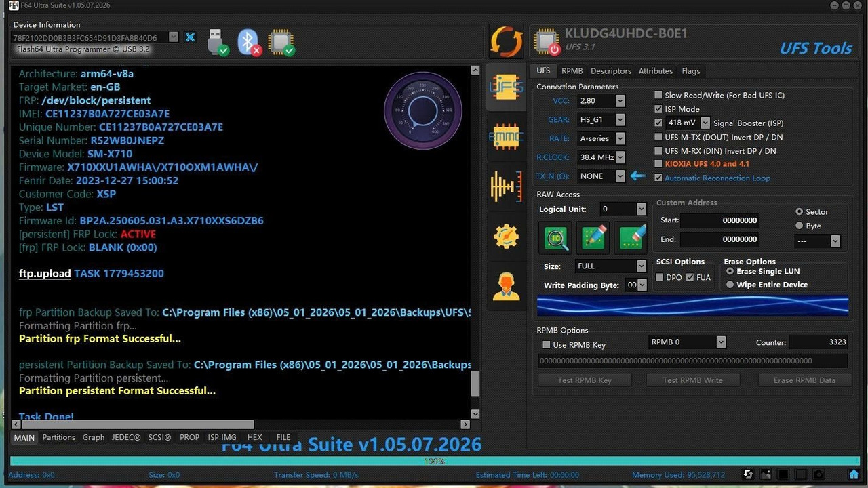The height and width of the screenshot is (488, 868).
Task: Switch to the Attributes tab
Action: pos(656,71)
